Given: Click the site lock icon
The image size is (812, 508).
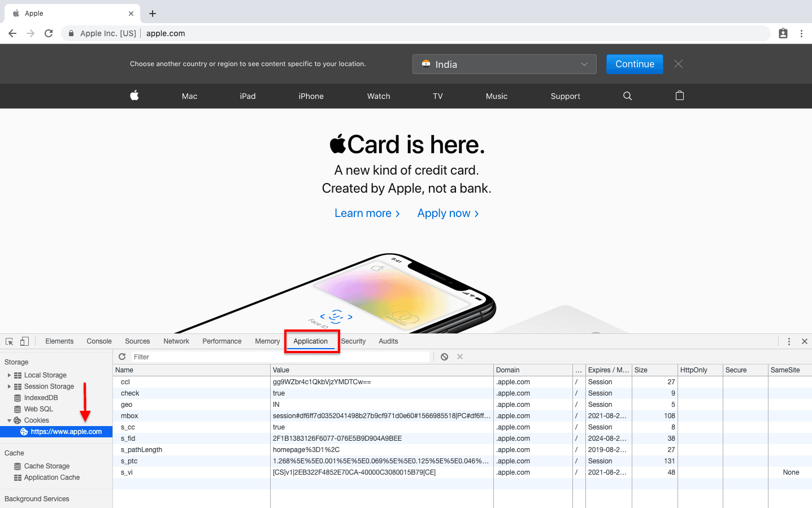Looking at the screenshot, I should click(x=71, y=33).
